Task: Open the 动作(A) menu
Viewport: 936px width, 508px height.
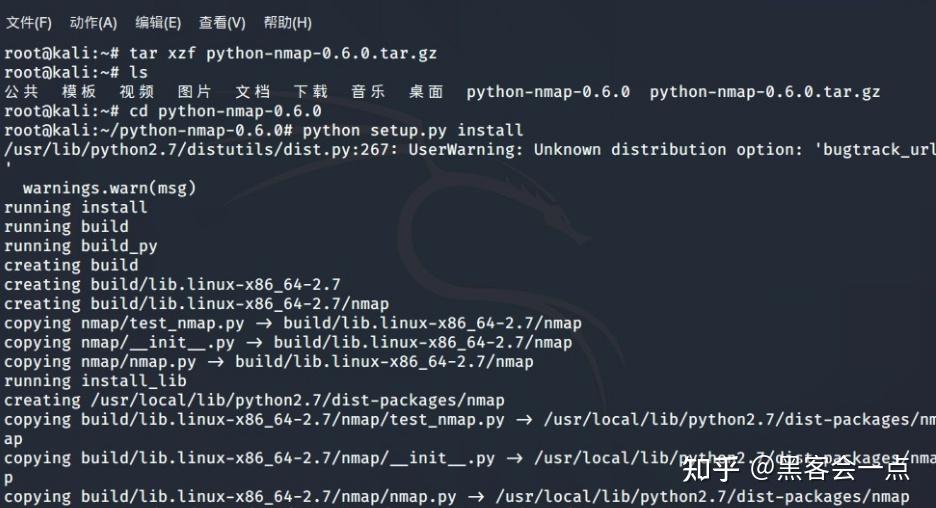Action: pyautogui.click(x=93, y=23)
